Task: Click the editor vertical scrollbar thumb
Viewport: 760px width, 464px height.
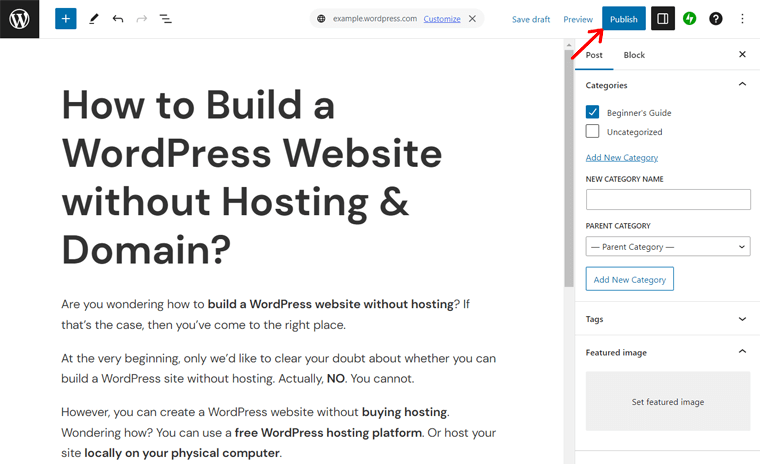Action: [x=569, y=168]
